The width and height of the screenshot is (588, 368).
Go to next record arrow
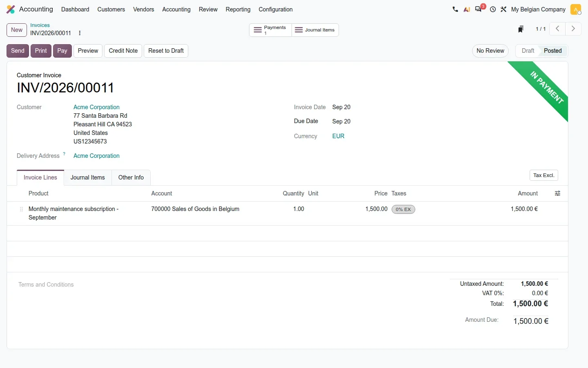573,29
